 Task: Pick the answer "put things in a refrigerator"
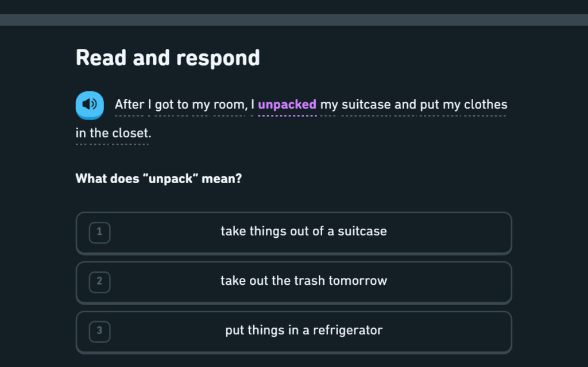coord(293,332)
